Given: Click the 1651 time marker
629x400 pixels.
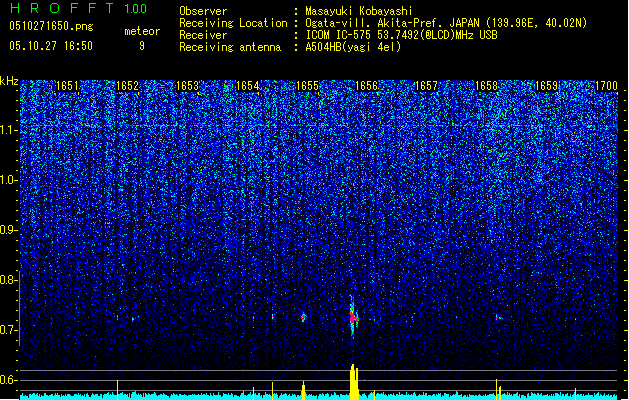Looking at the screenshot, I should coord(67,86).
